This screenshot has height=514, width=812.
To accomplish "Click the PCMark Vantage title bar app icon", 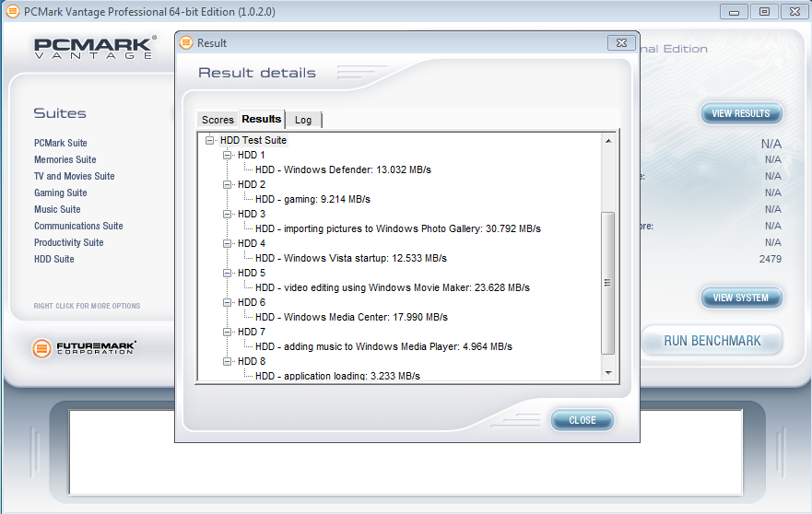I will pyautogui.click(x=13, y=11).
